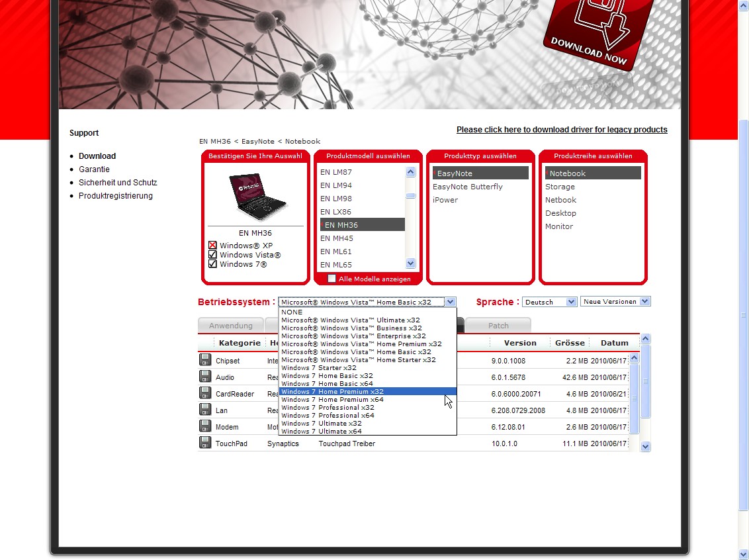Select Windows 7 Home Basic x64 option
This screenshot has height=560, width=749.
pos(367,384)
